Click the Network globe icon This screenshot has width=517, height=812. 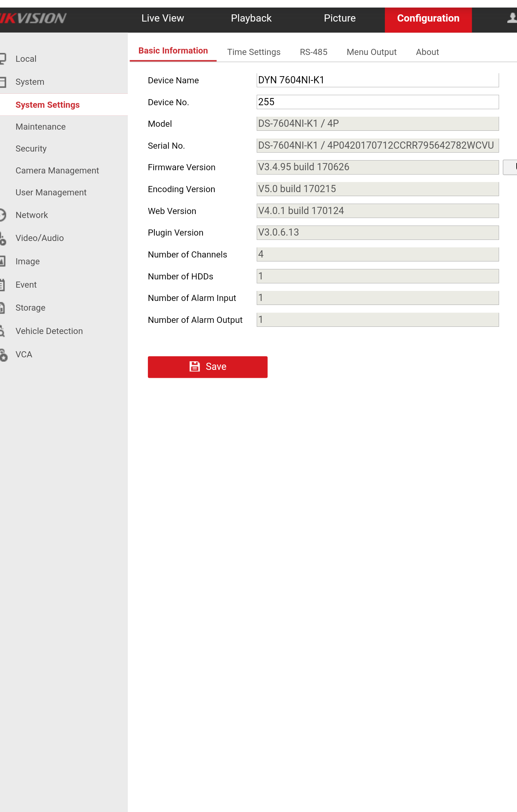3,215
